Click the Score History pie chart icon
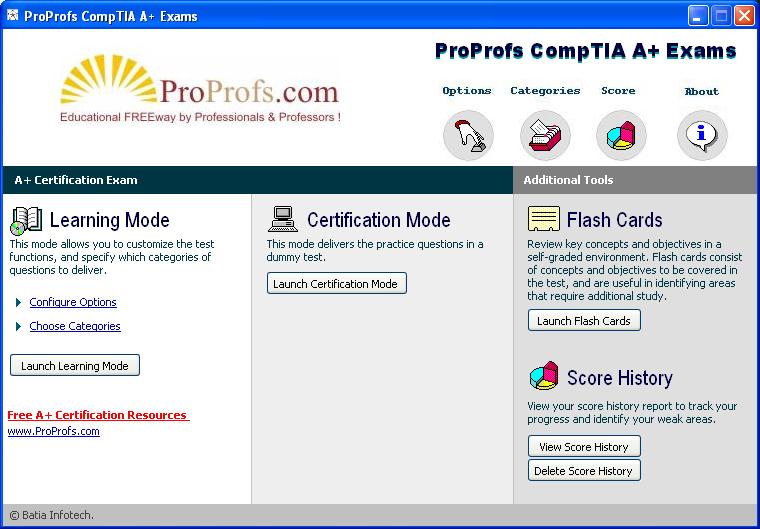760x529 pixels. coord(543,377)
